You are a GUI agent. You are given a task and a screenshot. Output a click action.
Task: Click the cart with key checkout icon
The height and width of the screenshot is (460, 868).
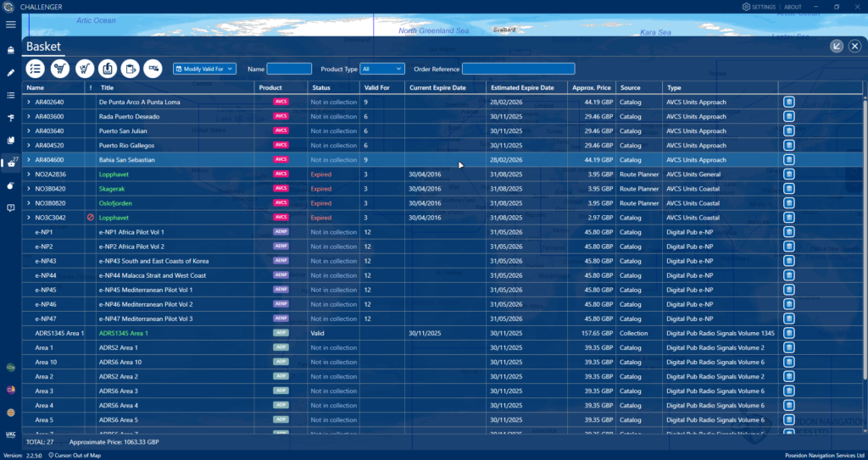60,69
